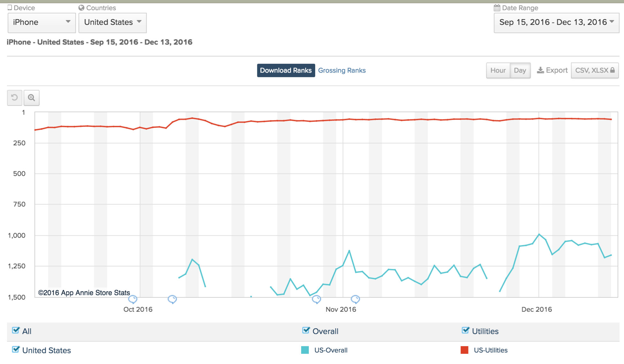624x364 pixels.
Task: Toggle the All checkbox
Action: [x=16, y=331]
